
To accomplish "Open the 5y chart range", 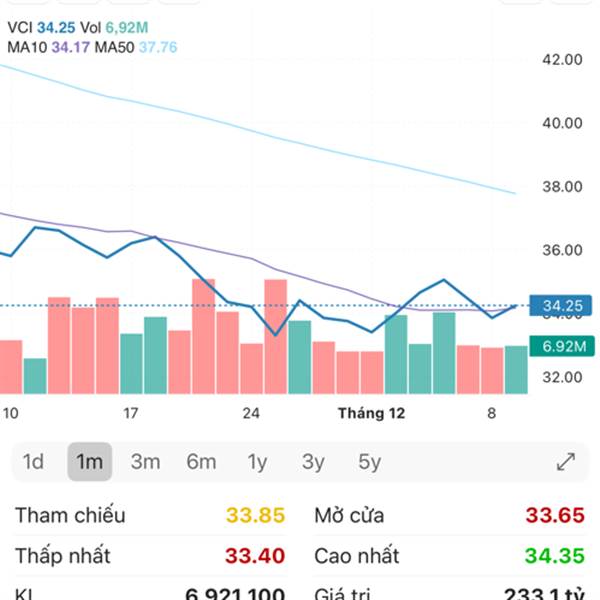I will [x=369, y=462].
